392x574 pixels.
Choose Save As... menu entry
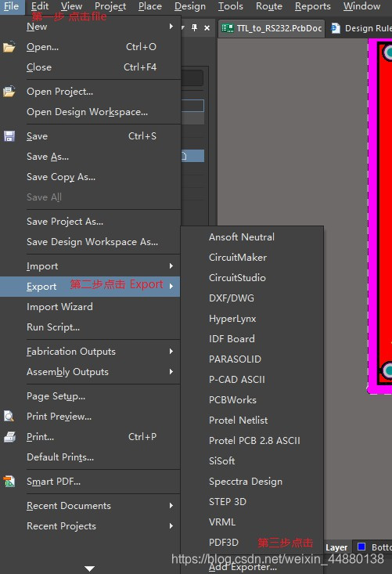pyautogui.click(x=90, y=157)
